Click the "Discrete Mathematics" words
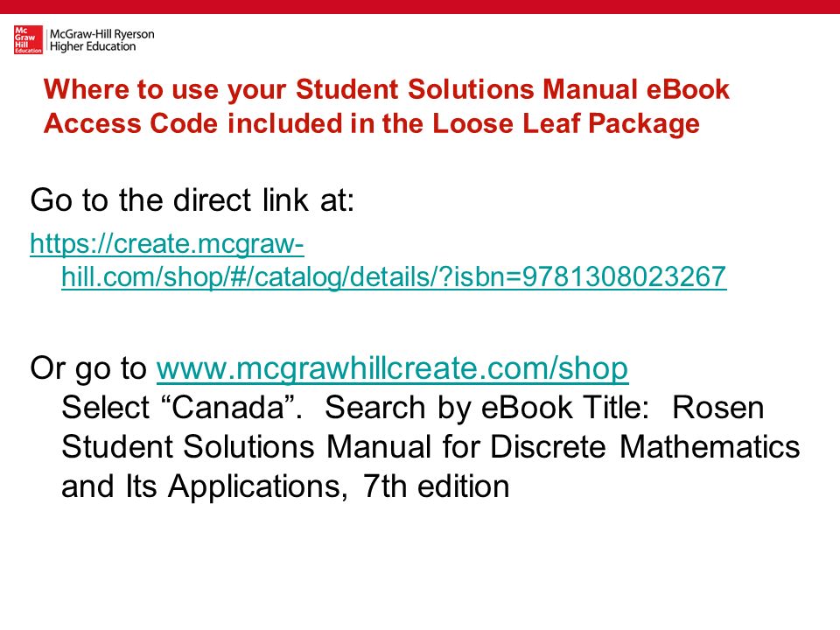The width and height of the screenshot is (840, 630). click(645, 447)
